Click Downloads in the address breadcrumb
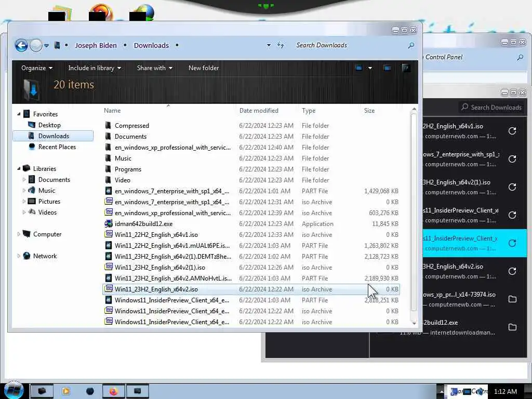 [151, 45]
